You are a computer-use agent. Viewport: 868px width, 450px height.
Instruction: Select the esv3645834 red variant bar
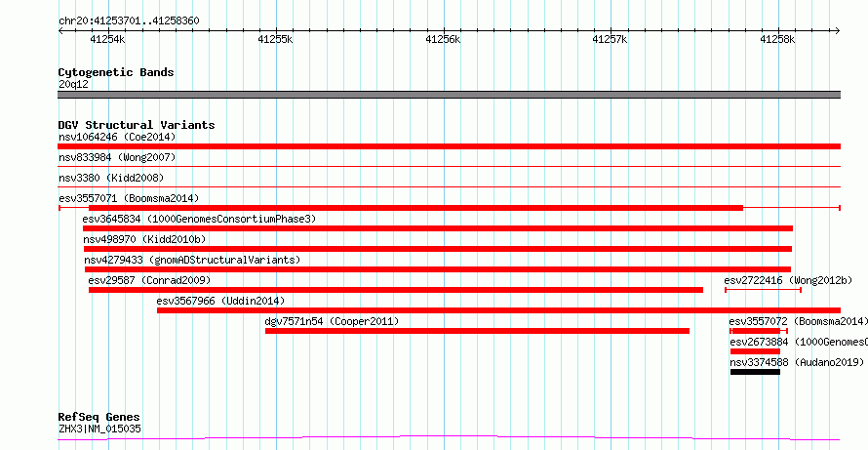438,228
